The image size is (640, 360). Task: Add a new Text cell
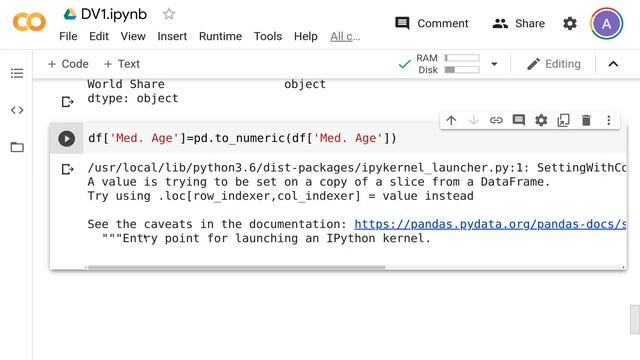pos(122,64)
